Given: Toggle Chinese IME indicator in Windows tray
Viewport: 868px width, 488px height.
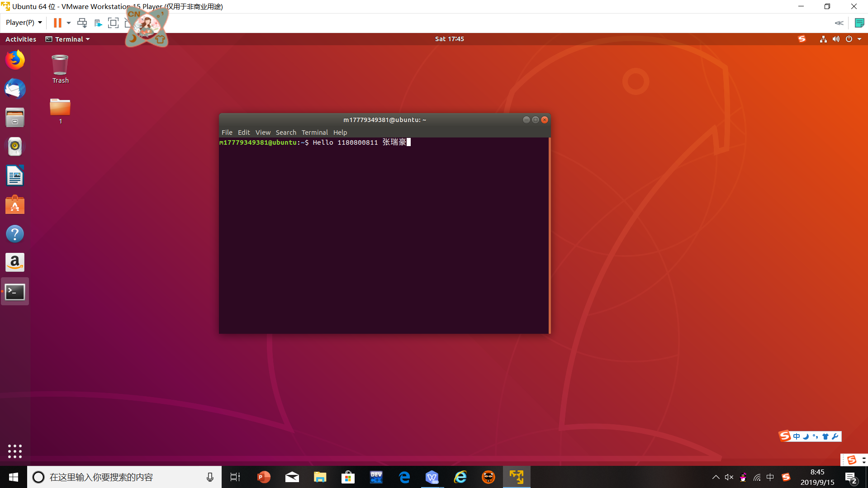Looking at the screenshot, I should pos(770,477).
